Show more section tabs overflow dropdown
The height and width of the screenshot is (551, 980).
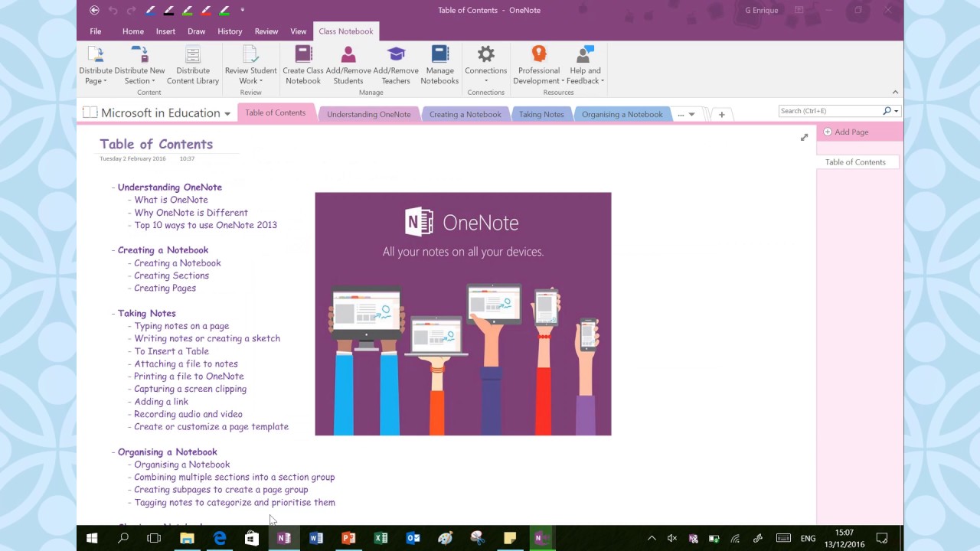691,115
